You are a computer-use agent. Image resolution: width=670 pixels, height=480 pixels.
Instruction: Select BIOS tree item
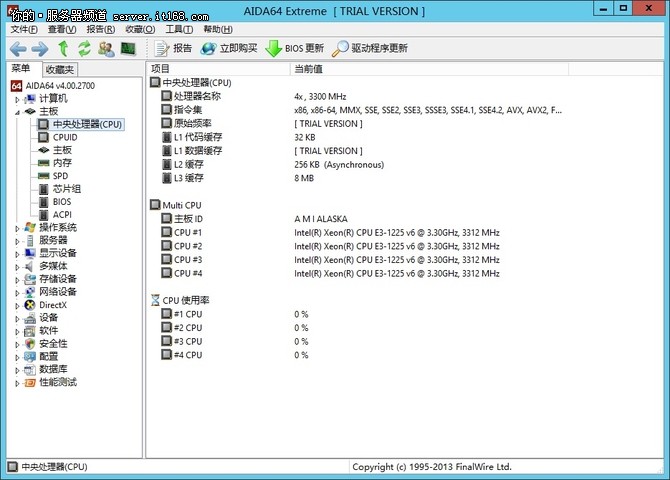coord(55,201)
